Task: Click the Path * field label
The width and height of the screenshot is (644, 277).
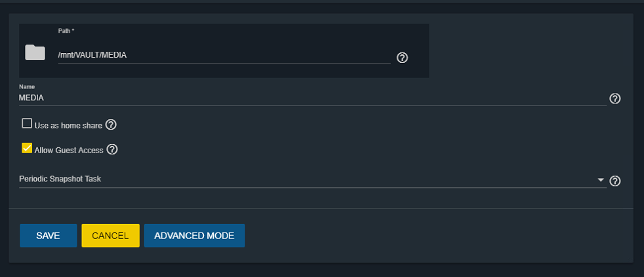Action: [66, 31]
